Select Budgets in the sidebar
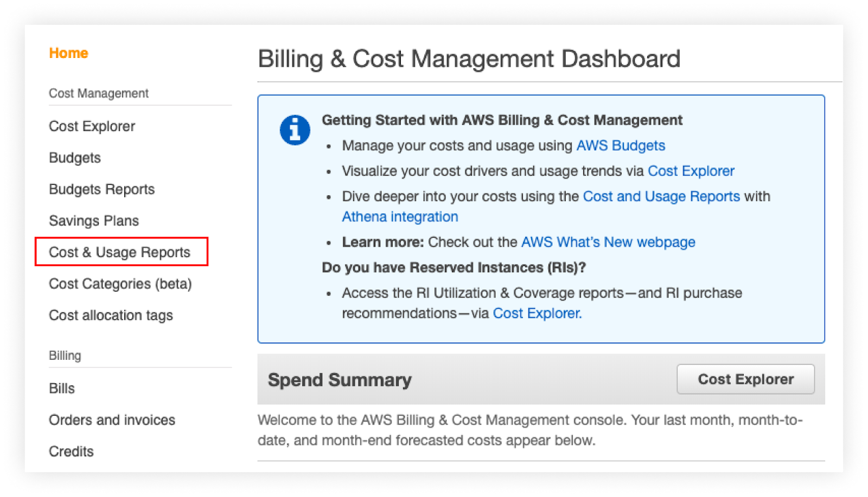This screenshot has height=497, width=868. 75,158
